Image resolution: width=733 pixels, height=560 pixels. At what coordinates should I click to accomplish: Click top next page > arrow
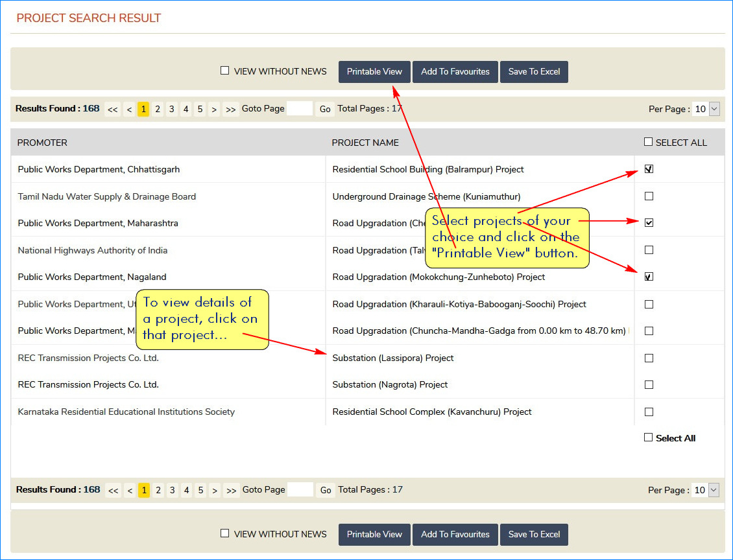[x=214, y=110]
